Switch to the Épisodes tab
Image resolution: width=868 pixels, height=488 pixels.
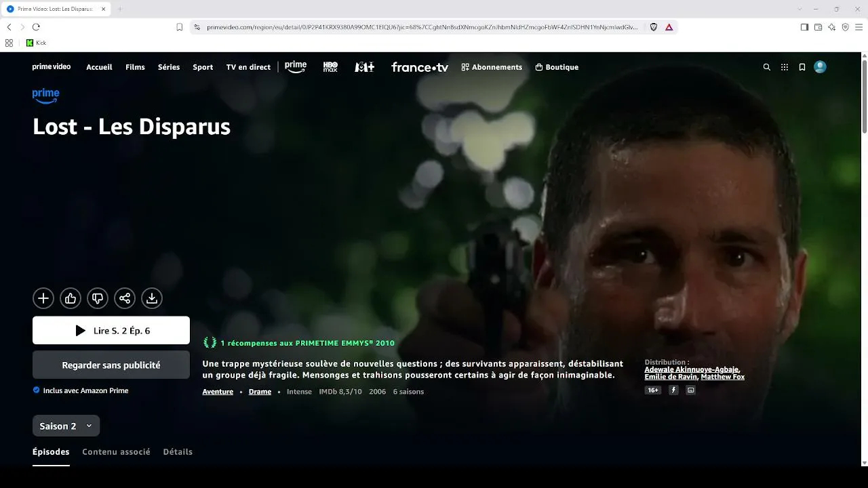point(51,452)
